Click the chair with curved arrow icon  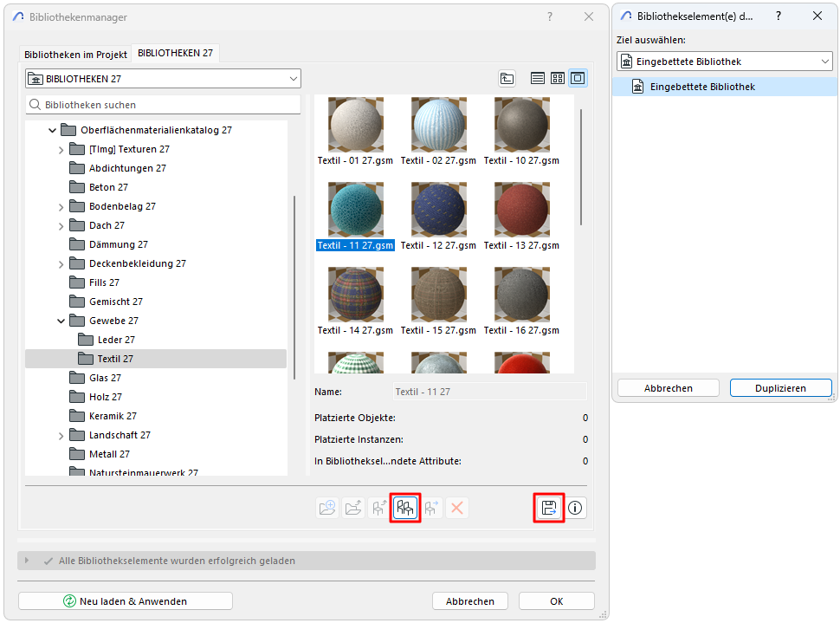tap(379, 507)
